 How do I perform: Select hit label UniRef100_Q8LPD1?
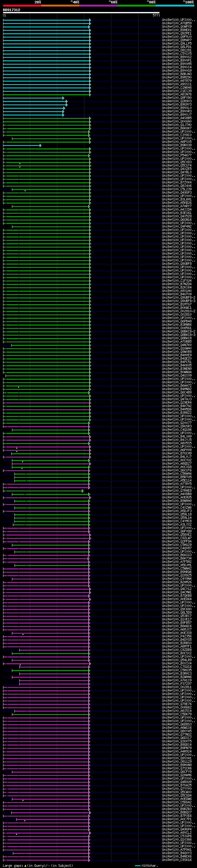177,47
